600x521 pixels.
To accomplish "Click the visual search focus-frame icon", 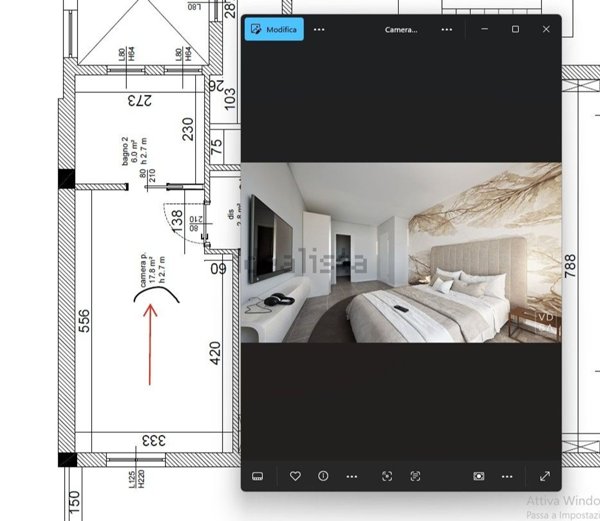I will click(387, 477).
